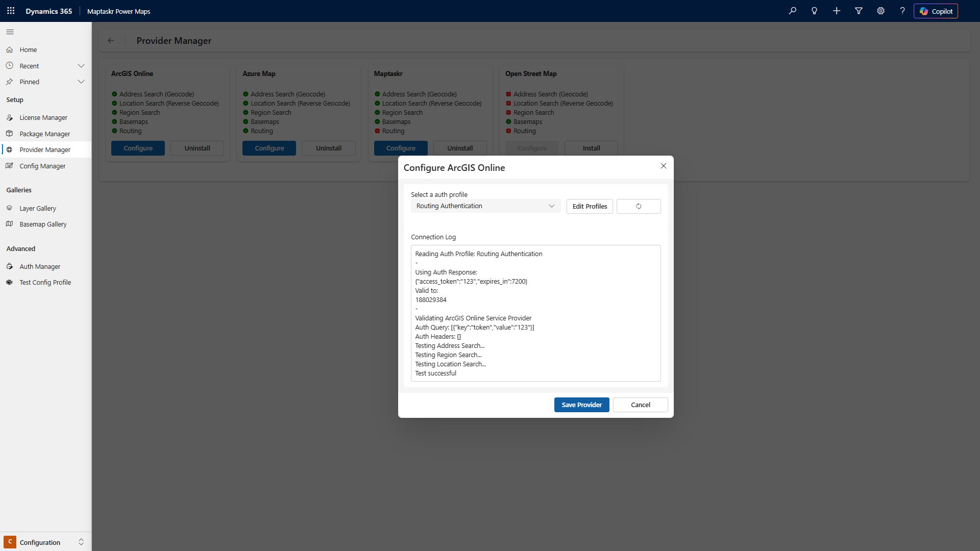Open Config Manager in sidebar
Viewport: 980px width, 551px height.
pyautogui.click(x=42, y=166)
